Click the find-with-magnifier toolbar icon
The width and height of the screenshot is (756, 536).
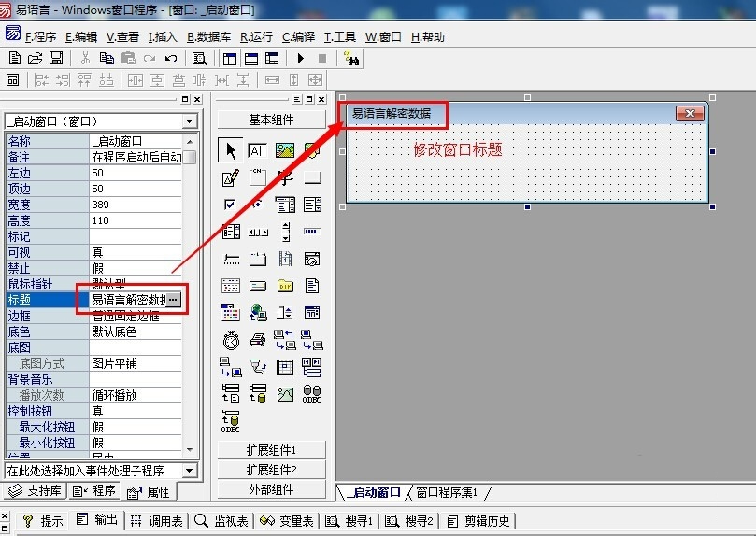coord(199,59)
